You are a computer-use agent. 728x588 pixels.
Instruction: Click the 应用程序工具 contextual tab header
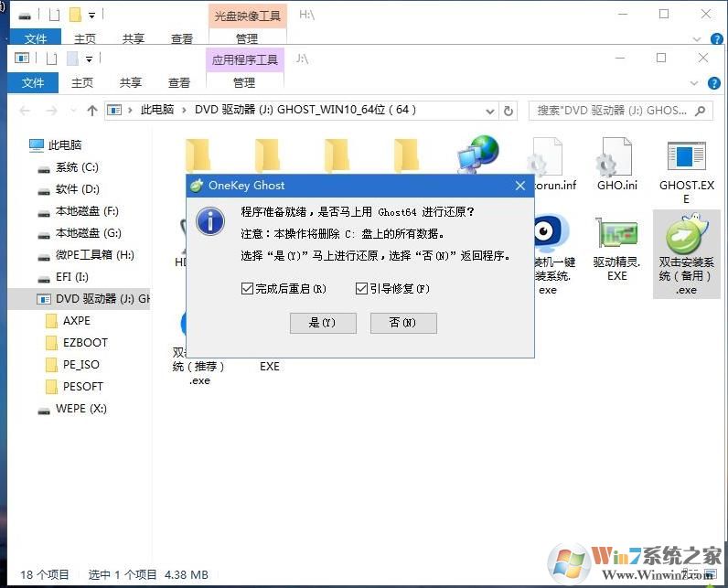click(245, 59)
